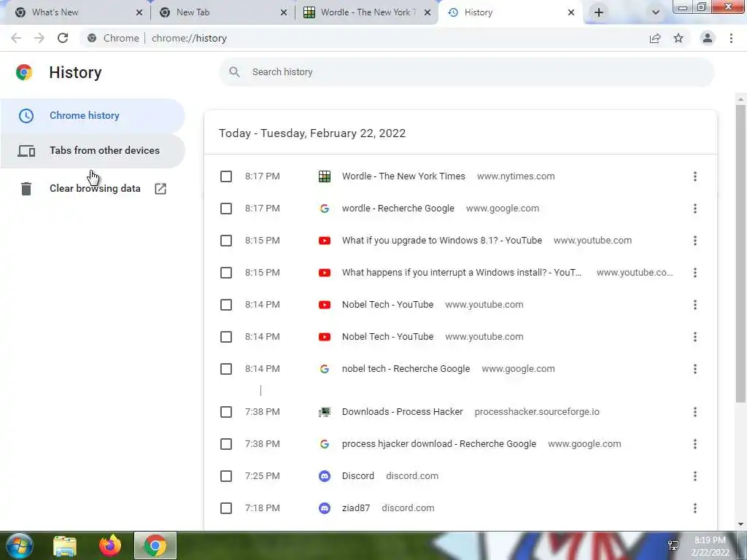The width and height of the screenshot is (747, 560).
Task: Tick the Downloads - Process Hacker checkbox
Action: pos(226,412)
